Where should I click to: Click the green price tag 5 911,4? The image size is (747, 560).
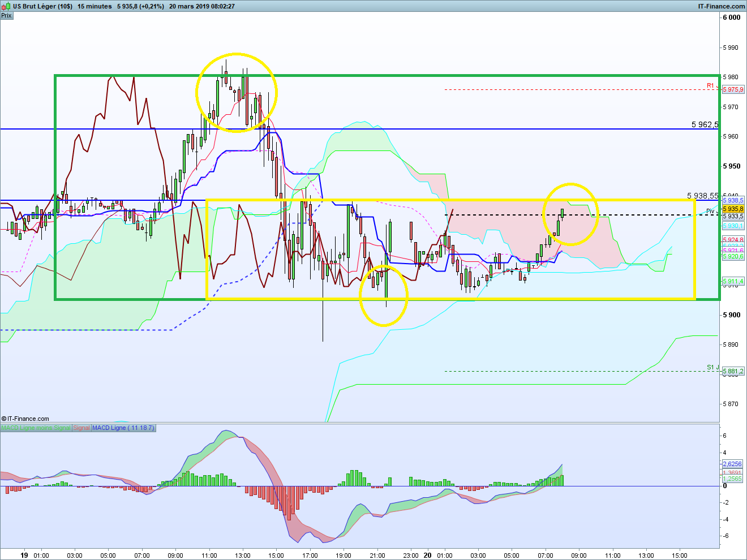click(x=733, y=281)
